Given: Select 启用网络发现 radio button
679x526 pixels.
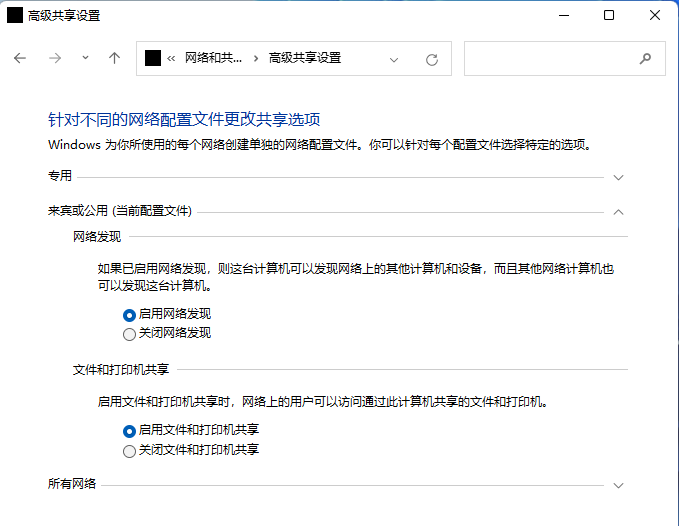Looking at the screenshot, I should (x=129, y=314).
